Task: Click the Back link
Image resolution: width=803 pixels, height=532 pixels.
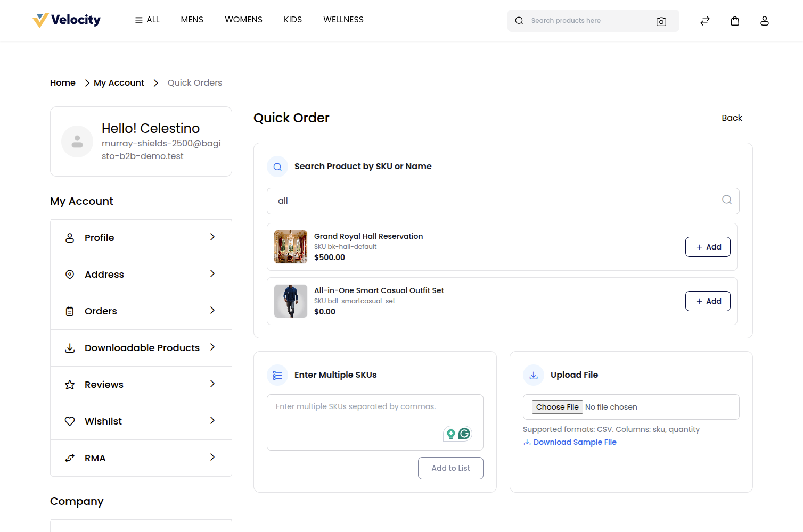Action: click(x=732, y=118)
